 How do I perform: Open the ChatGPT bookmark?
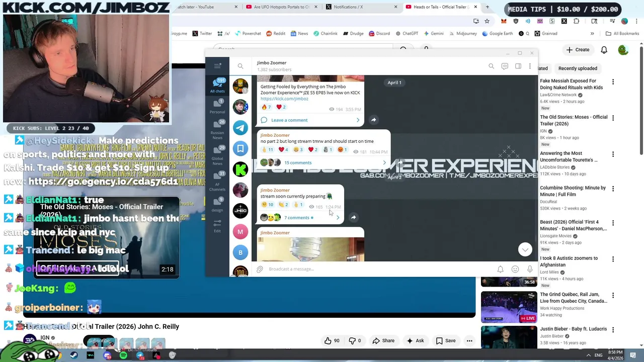tap(407, 34)
